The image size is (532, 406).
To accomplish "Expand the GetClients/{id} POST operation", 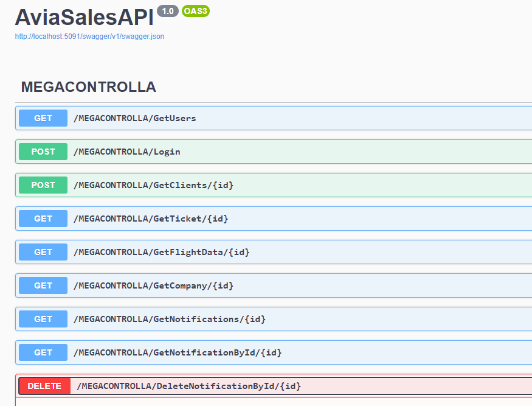I will coord(274,185).
